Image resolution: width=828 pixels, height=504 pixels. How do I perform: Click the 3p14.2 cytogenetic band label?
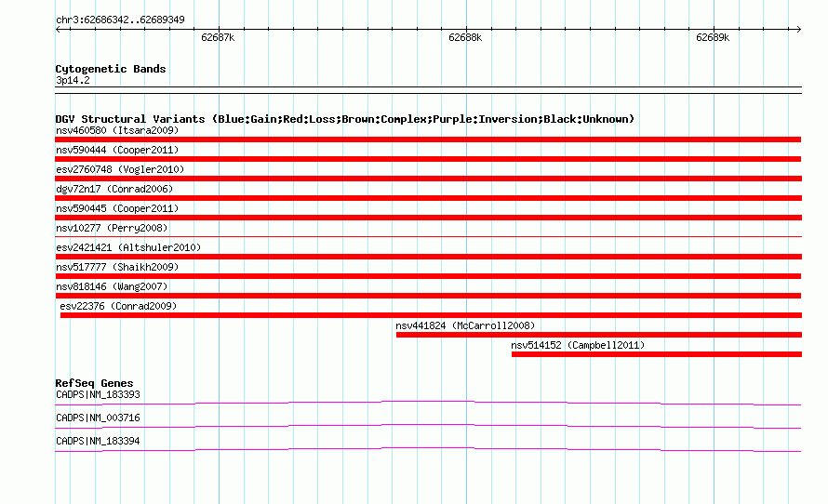73,80
